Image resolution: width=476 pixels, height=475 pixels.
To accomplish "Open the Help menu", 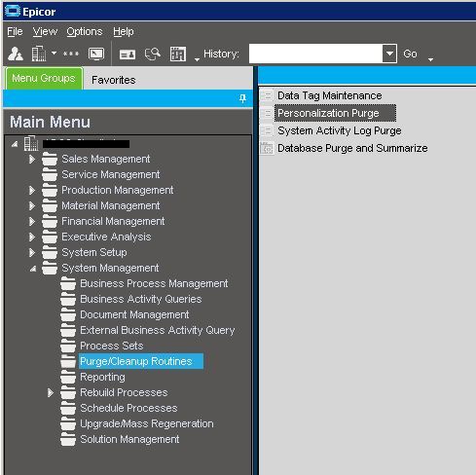I will [x=124, y=31].
